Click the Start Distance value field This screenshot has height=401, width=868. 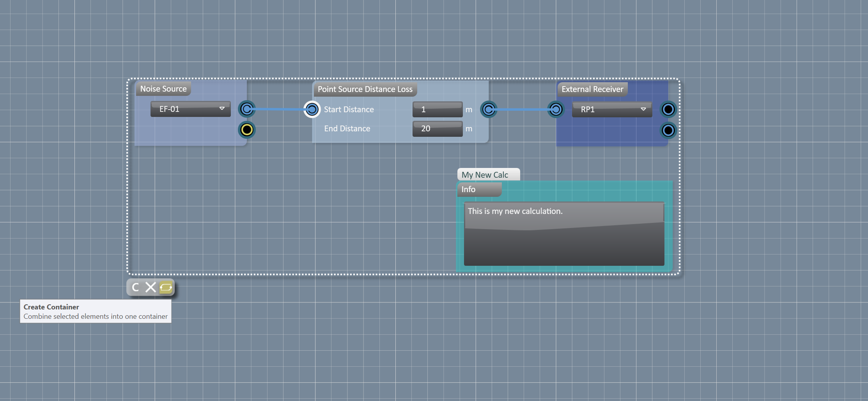[437, 110]
